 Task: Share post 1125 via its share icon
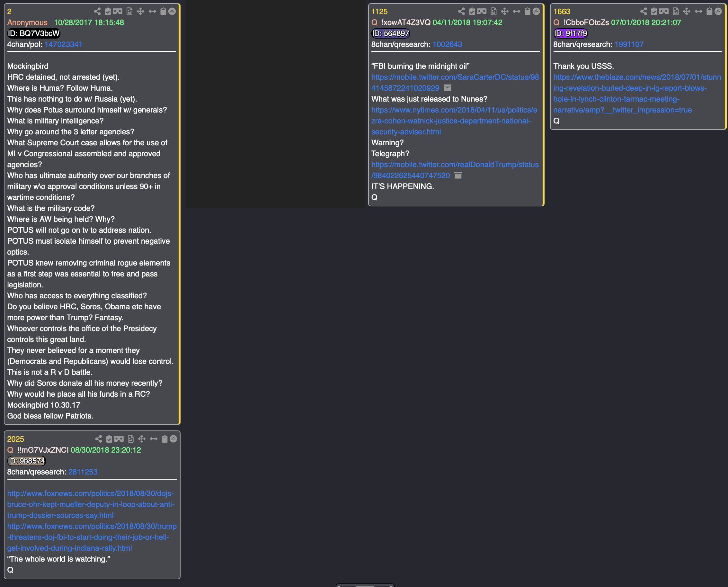(461, 12)
